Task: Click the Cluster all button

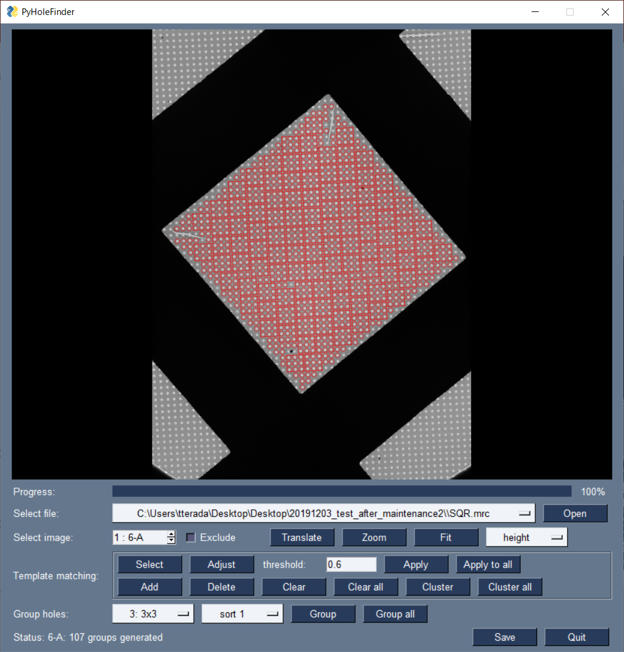Action: pyautogui.click(x=510, y=587)
